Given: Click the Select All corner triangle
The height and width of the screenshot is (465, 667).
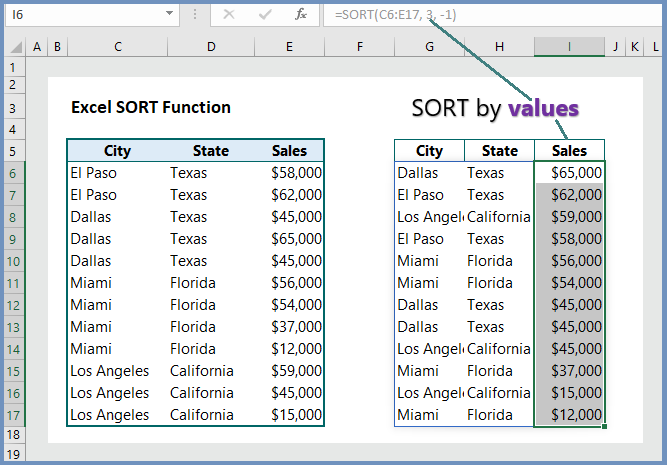Looking at the screenshot, I should (x=15, y=46).
